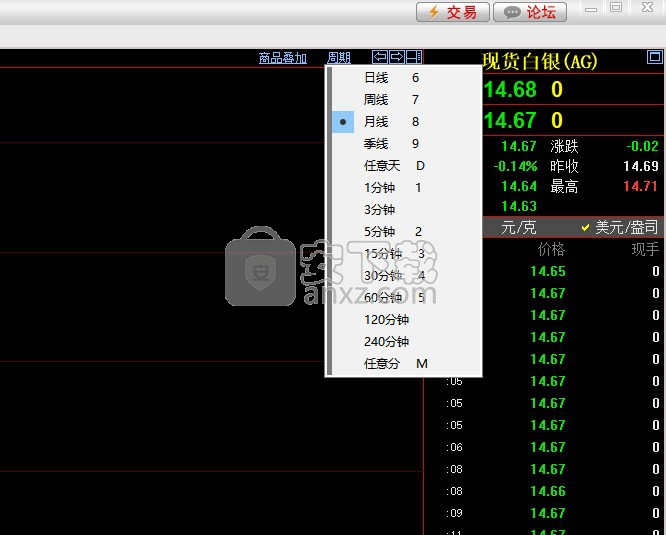Switch to 1分钟 chart period

392,188
